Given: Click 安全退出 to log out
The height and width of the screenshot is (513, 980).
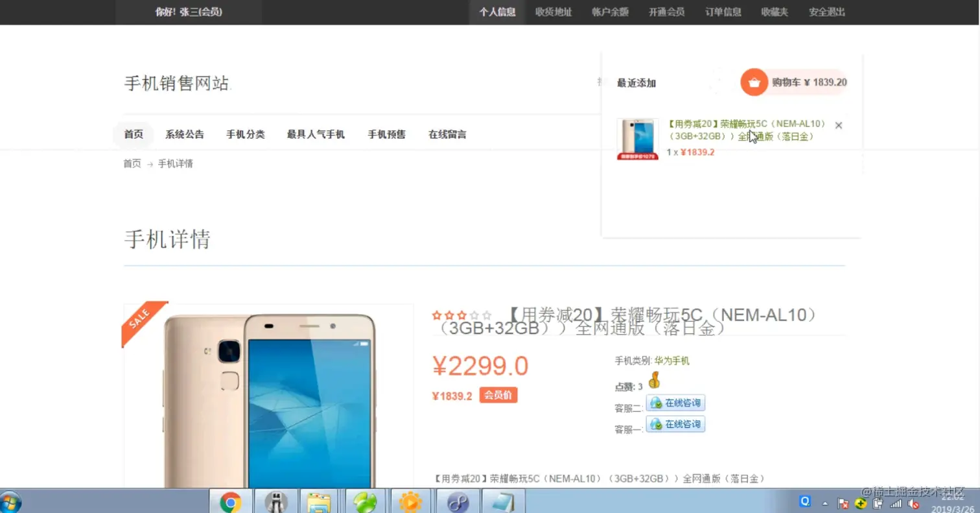Looking at the screenshot, I should (x=827, y=12).
